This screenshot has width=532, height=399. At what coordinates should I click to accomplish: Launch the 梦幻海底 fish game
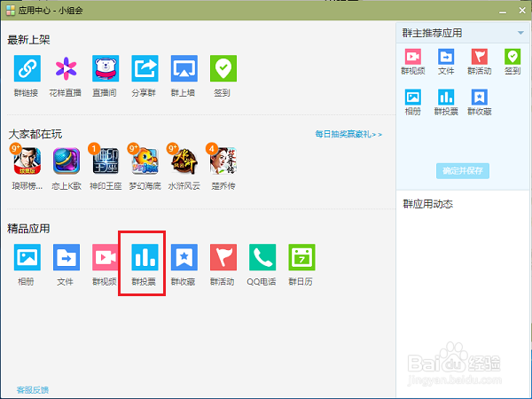145,160
